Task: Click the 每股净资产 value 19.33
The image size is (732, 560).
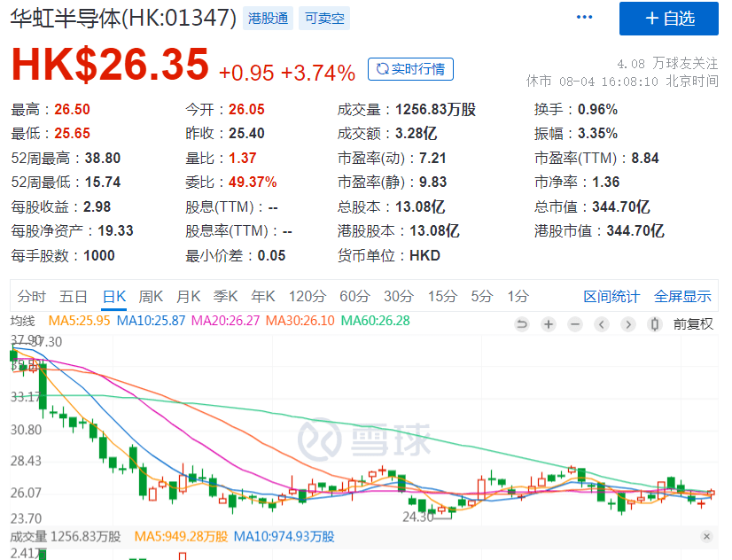Action: (x=115, y=231)
